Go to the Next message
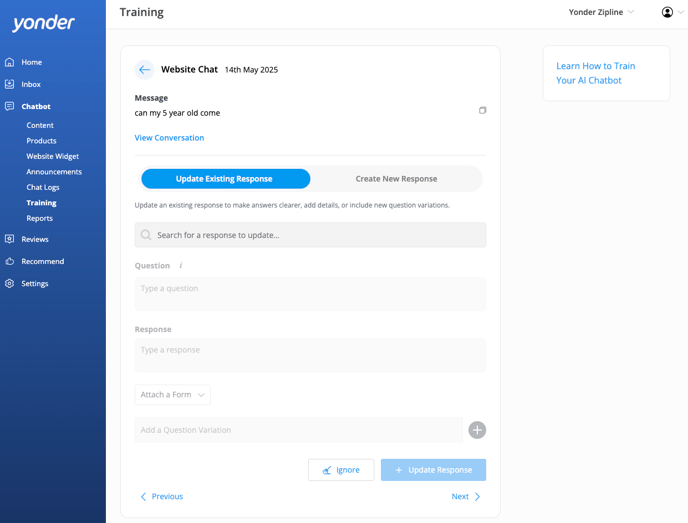The image size is (688, 523). [465, 496]
